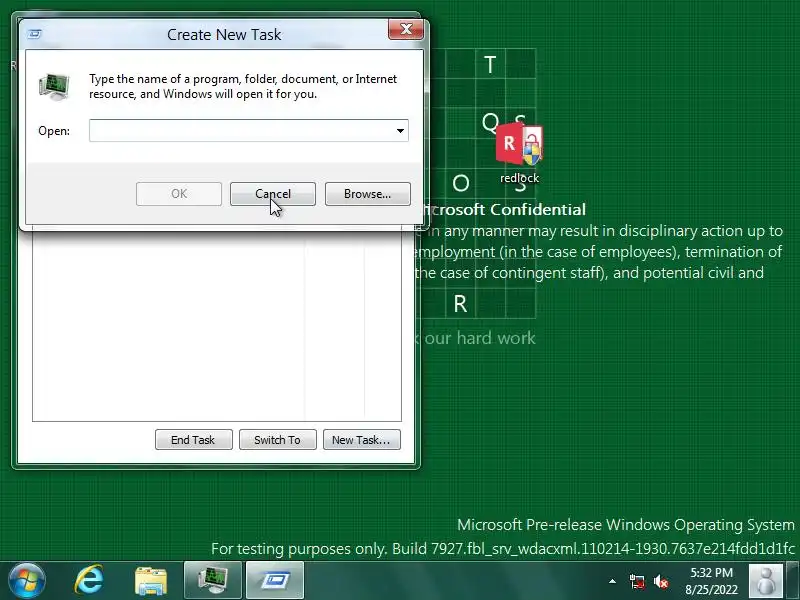Click the Show desktop strip at taskbar end
Viewport: 800px width, 600px height.
[x=793, y=581]
